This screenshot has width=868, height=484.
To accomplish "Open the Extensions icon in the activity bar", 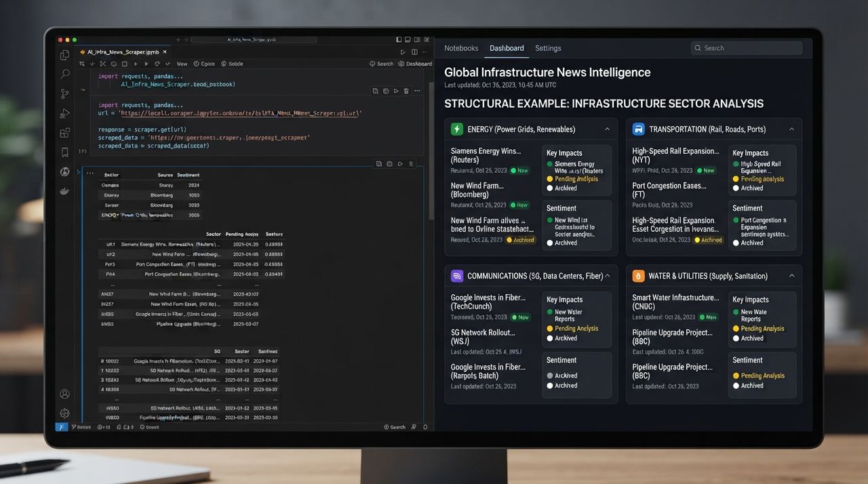I will (65, 133).
